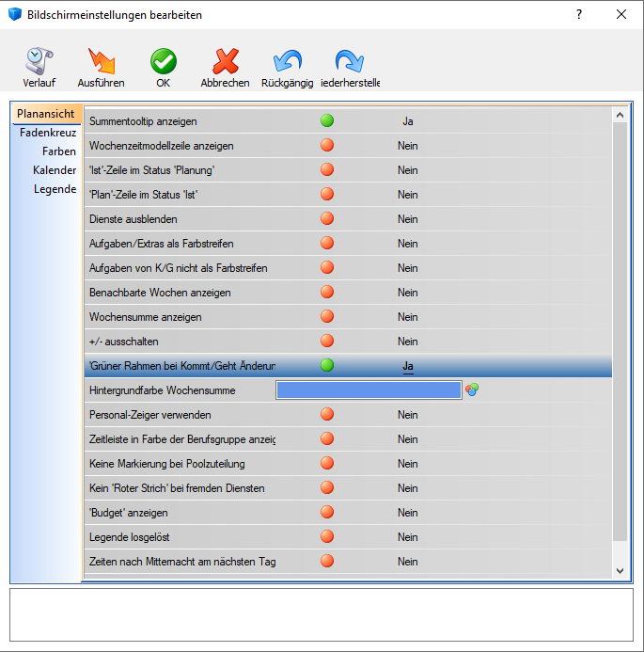Open color picker icon beside Hintergrundfarbe field
The height and width of the screenshot is (652, 644).
(x=472, y=390)
